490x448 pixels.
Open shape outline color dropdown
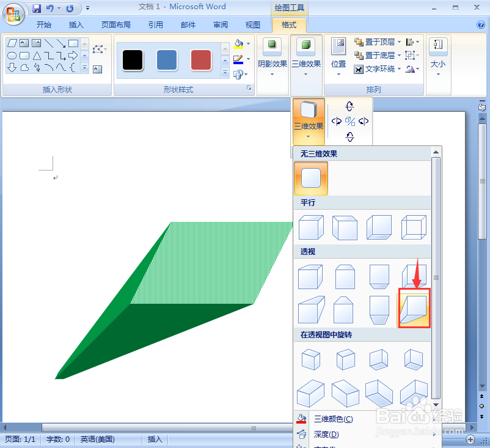coord(249,59)
